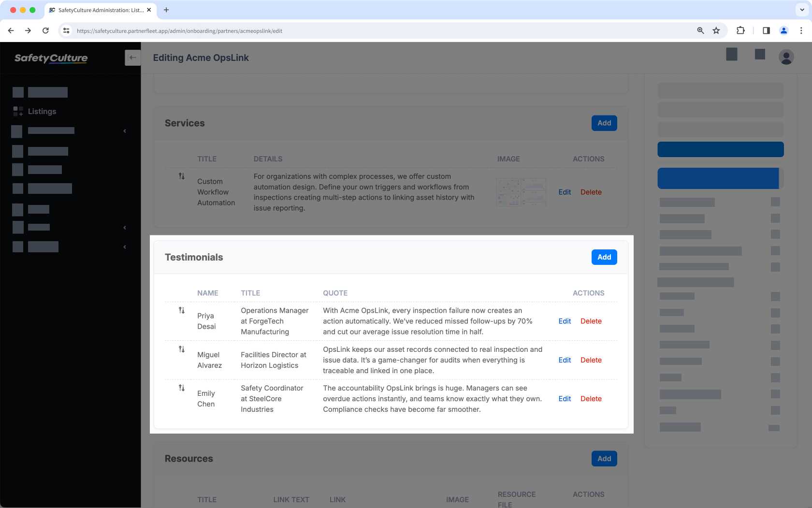Click the browser forward arrow
This screenshot has height=508, width=812.
[x=28, y=30]
